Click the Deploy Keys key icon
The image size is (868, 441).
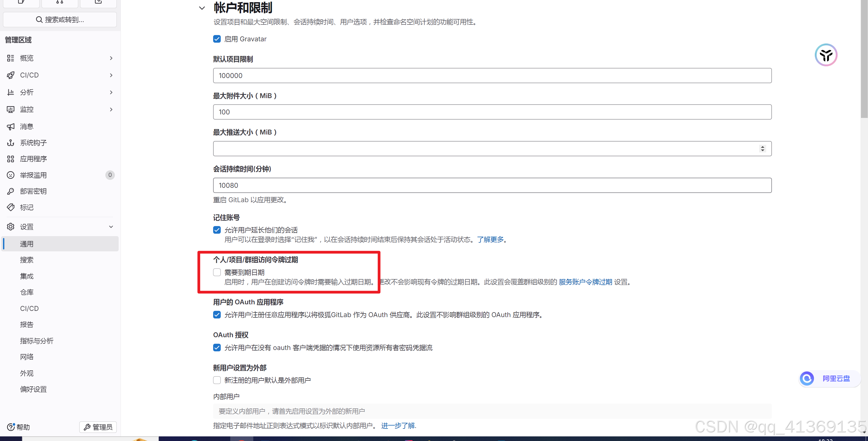coord(11,191)
